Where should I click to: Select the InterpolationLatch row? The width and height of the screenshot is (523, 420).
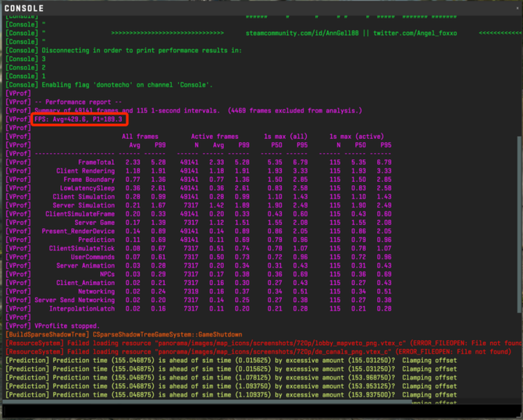(234, 308)
